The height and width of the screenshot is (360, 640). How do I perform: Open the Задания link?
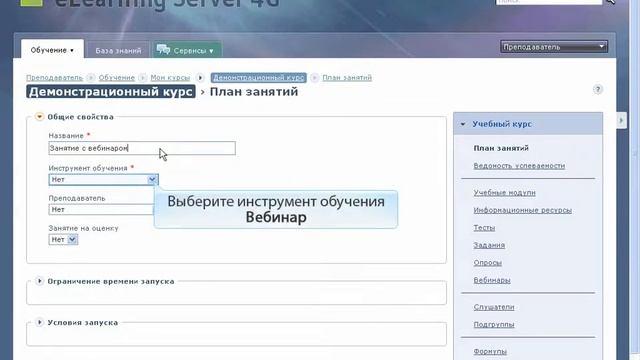(489, 245)
